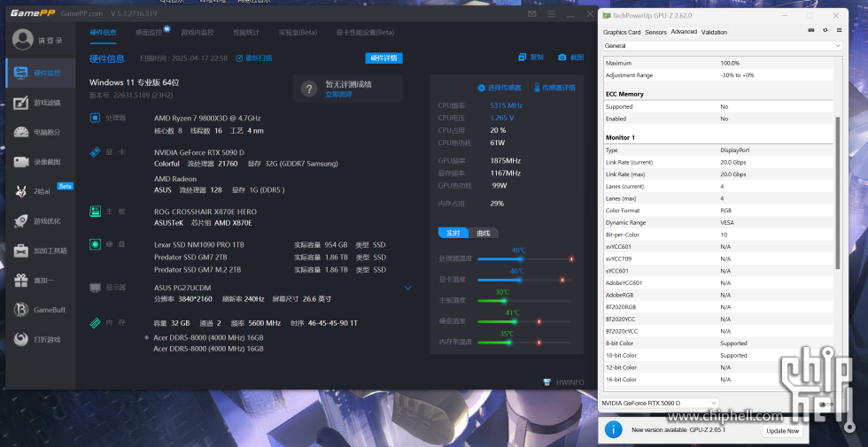Open the 2哈ai Beta section

[41, 191]
